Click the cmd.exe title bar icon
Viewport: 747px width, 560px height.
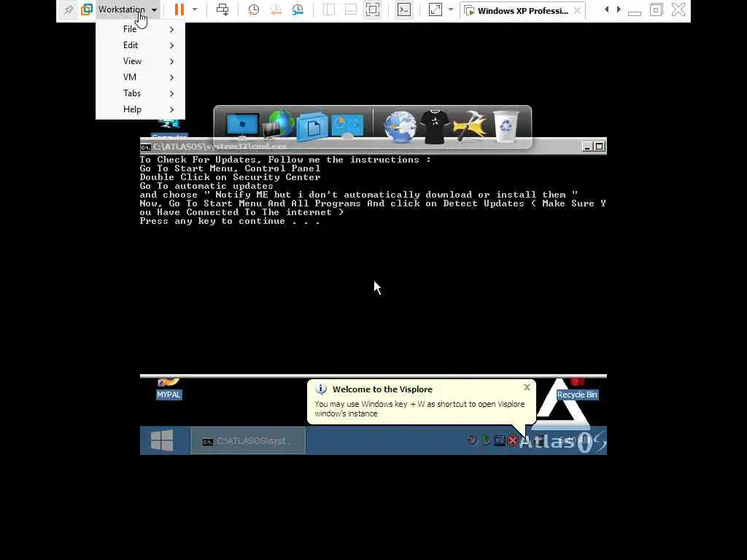pos(146,147)
